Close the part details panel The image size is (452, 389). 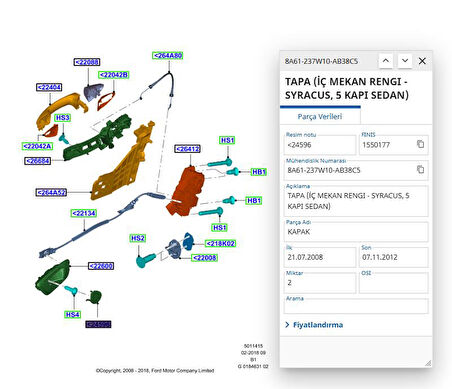point(422,61)
